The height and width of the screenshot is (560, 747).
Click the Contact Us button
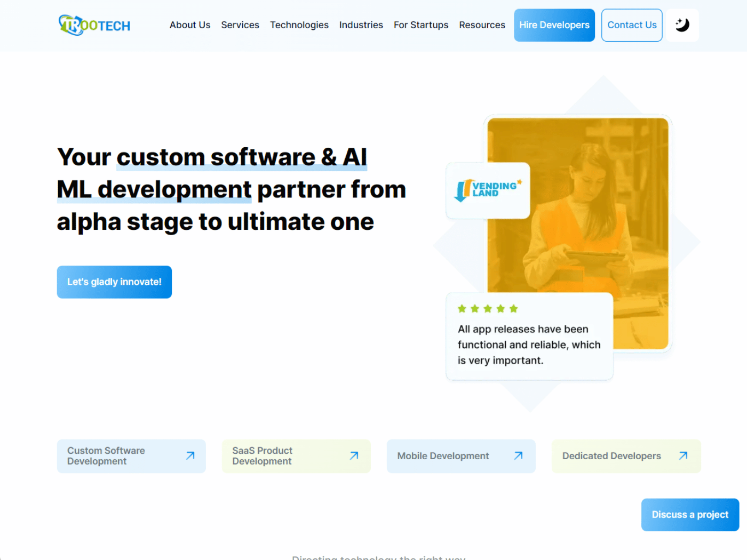[x=632, y=25]
